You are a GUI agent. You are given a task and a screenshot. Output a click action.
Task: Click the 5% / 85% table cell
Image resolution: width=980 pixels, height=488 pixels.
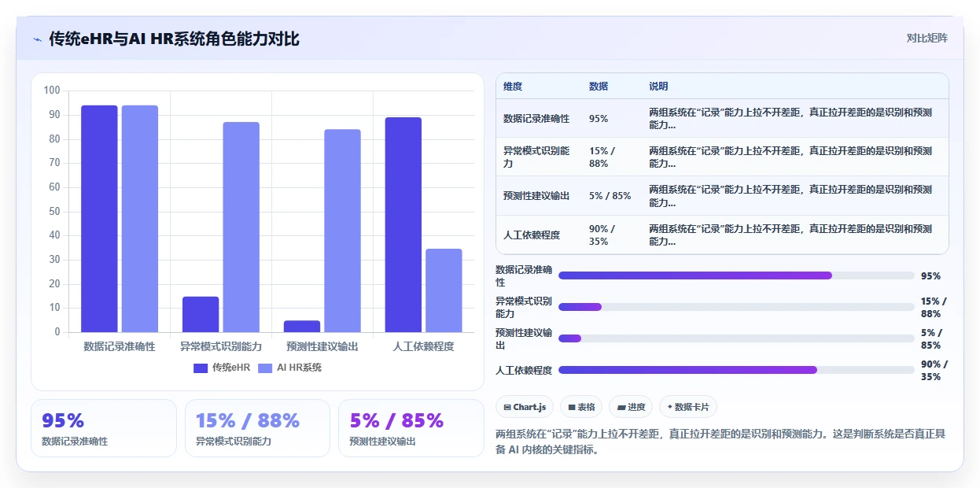[x=610, y=196]
